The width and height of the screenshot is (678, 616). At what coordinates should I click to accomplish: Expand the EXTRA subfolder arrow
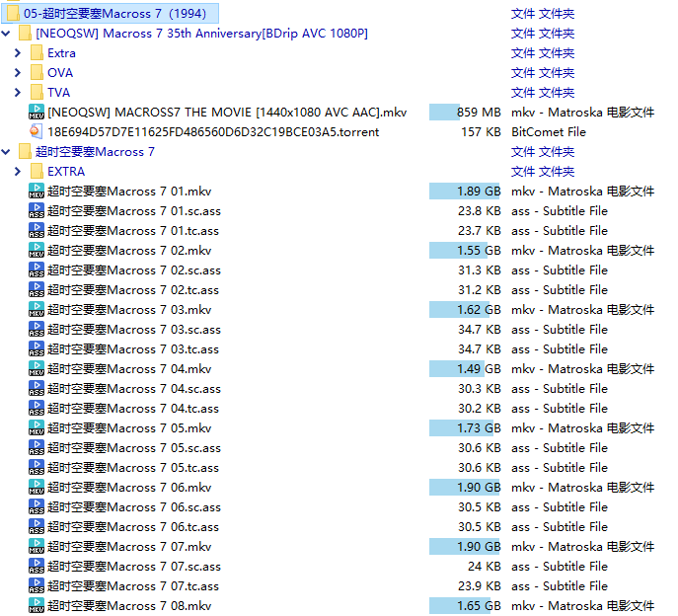pyautogui.click(x=18, y=172)
